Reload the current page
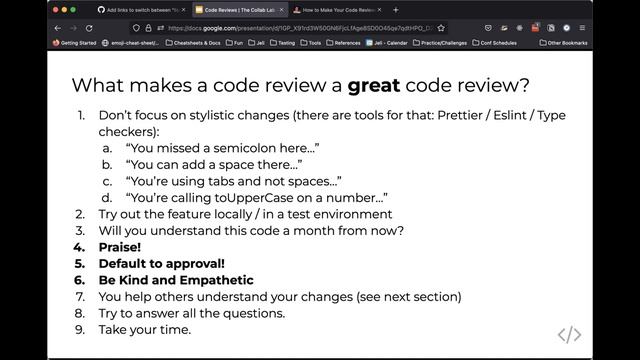The image size is (640, 360). (89, 28)
